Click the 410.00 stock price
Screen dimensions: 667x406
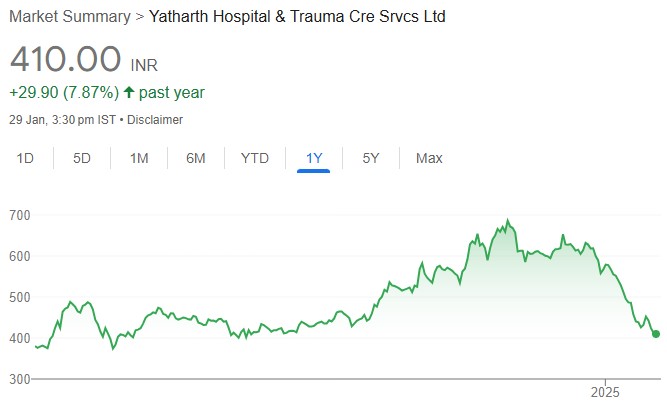coord(66,59)
